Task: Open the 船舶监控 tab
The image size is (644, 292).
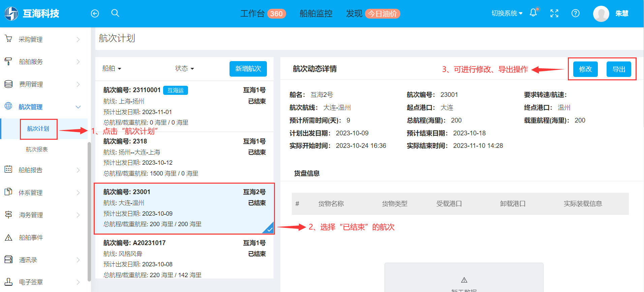Action: point(316,14)
